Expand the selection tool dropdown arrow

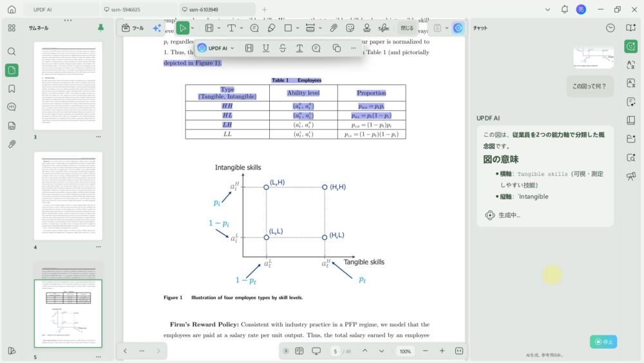click(x=193, y=28)
